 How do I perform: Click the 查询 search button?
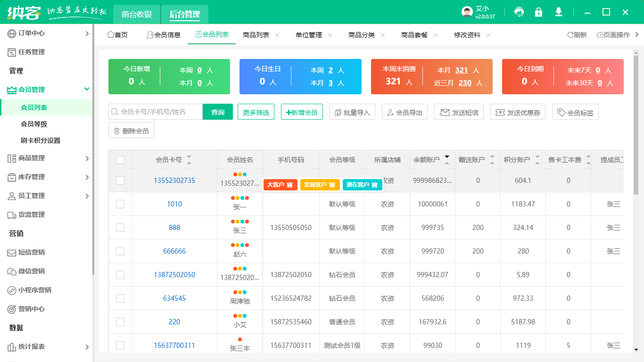[218, 112]
